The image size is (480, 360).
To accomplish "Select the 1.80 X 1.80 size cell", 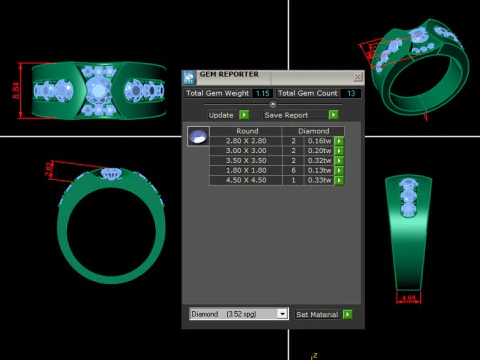I will point(246,170).
